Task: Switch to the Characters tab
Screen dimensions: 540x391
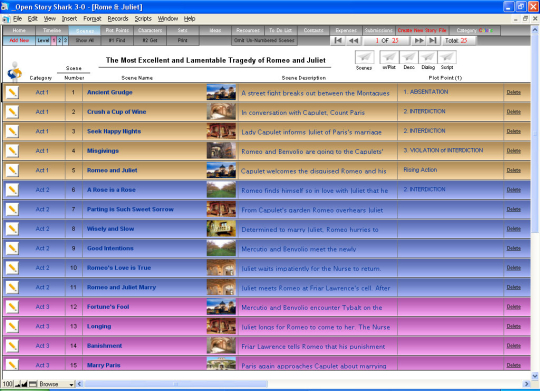Action: (x=150, y=30)
